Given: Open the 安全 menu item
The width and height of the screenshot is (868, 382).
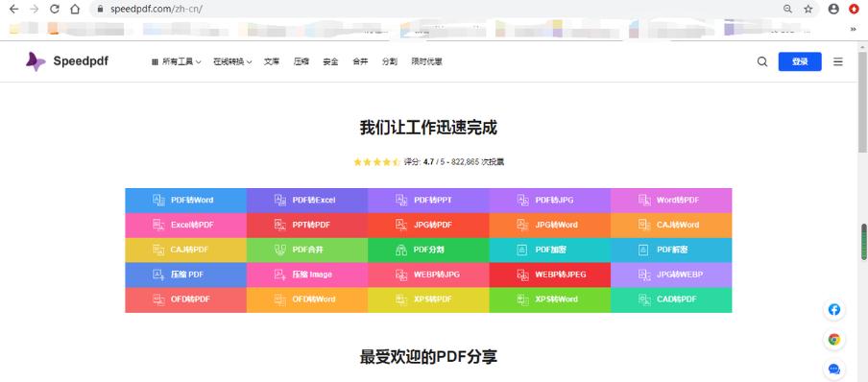Looking at the screenshot, I should tap(330, 62).
